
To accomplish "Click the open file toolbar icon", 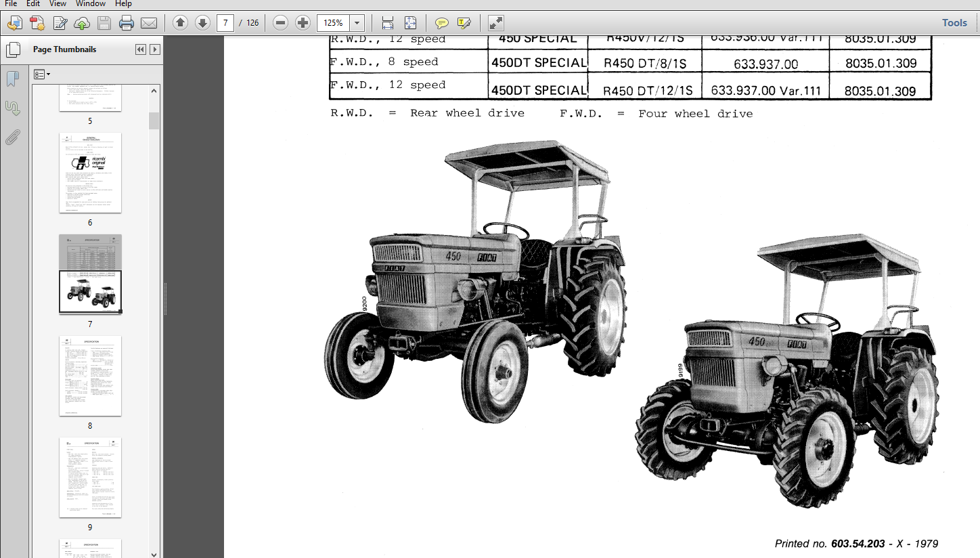I will [14, 23].
